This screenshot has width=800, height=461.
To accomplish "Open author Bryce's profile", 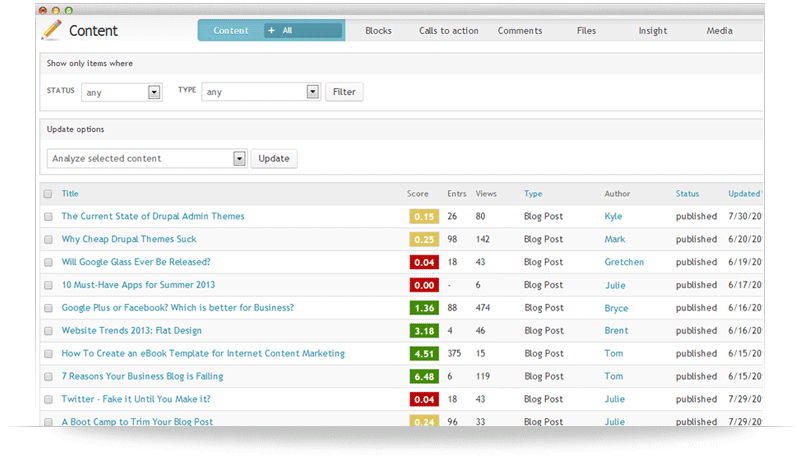I will 616,308.
